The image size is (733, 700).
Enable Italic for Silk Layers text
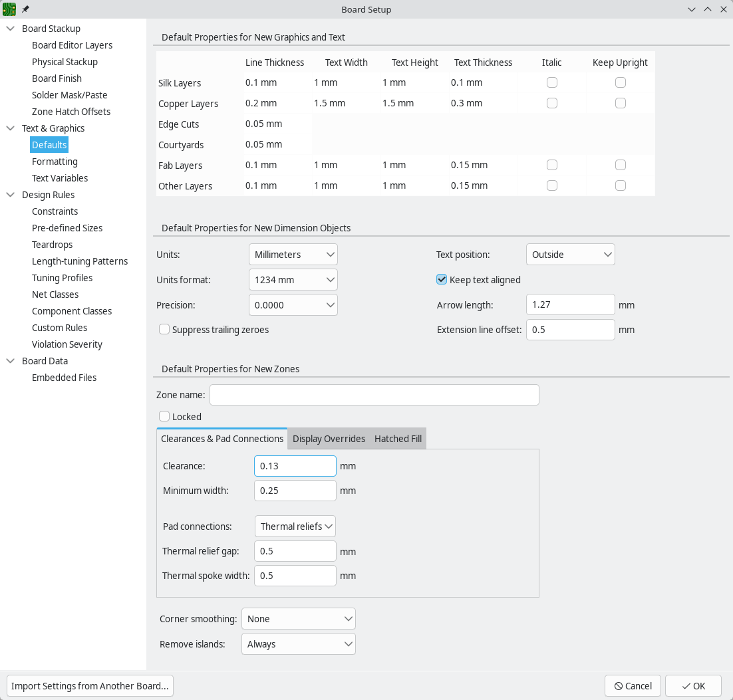point(551,82)
